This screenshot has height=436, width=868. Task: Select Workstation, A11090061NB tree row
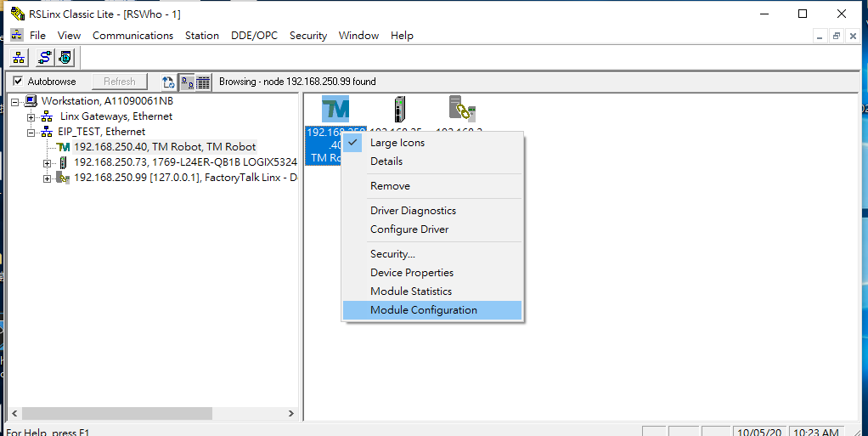pos(107,101)
